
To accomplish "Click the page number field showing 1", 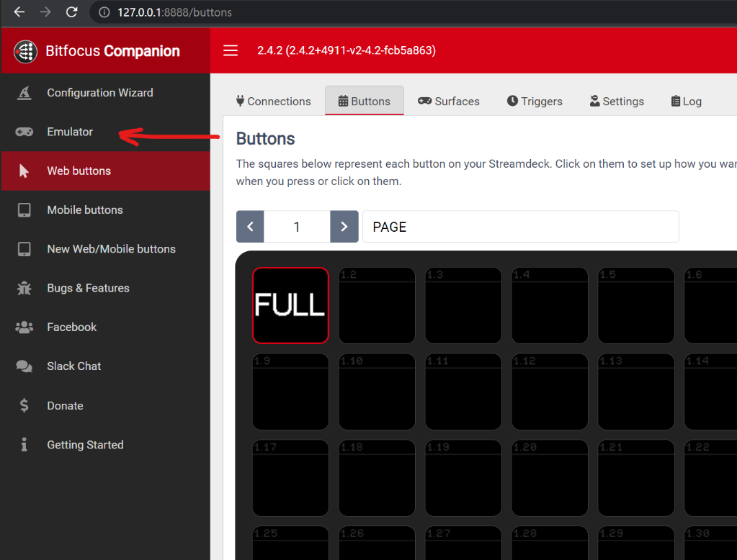I will [x=297, y=227].
